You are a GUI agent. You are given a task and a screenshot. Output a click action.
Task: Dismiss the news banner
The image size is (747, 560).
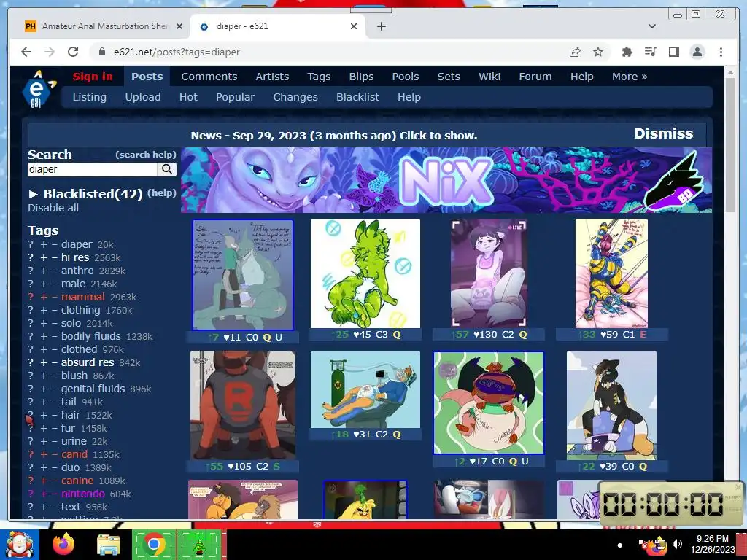[x=663, y=134]
